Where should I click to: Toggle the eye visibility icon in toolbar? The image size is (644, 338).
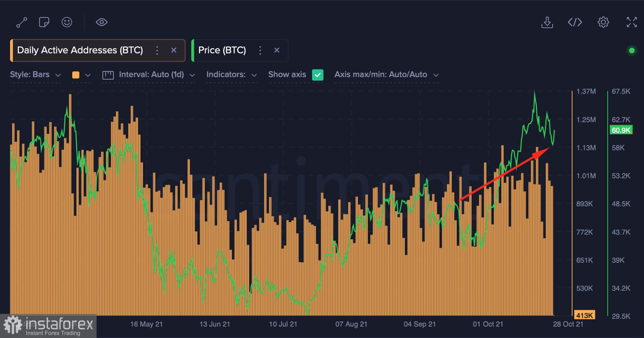pos(101,22)
